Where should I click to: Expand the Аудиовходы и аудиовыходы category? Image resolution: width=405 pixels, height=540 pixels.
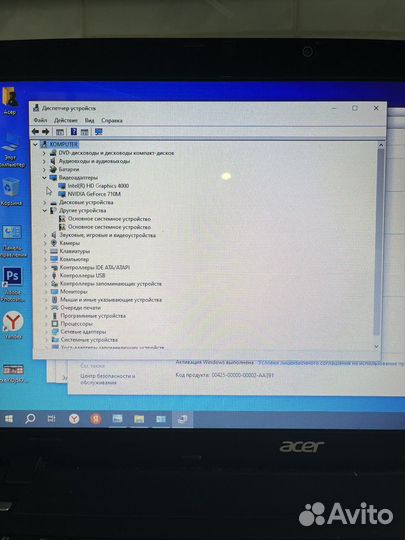pos(44,161)
